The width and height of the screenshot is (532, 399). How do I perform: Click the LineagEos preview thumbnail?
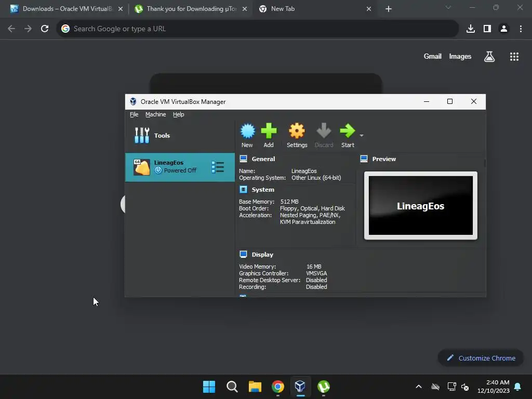pyautogui.click(x=420, y=205)
